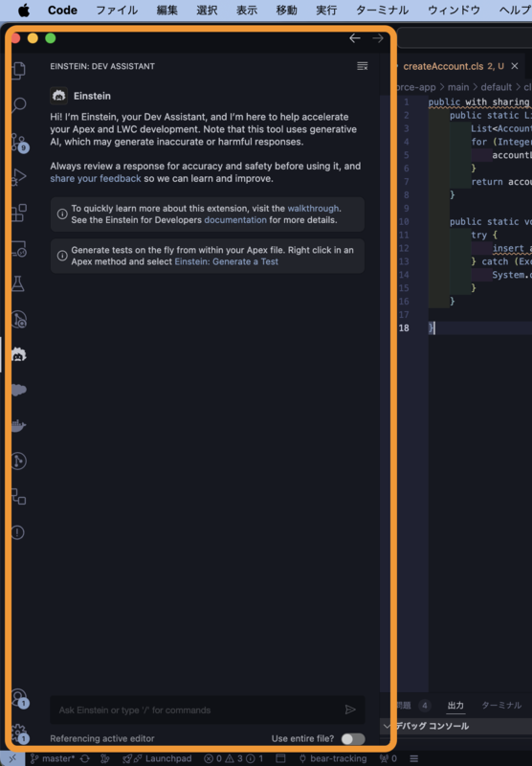Viewport: 532px width, 766px height.
Task: Open the walkthrough link
Action: (313, 208)
